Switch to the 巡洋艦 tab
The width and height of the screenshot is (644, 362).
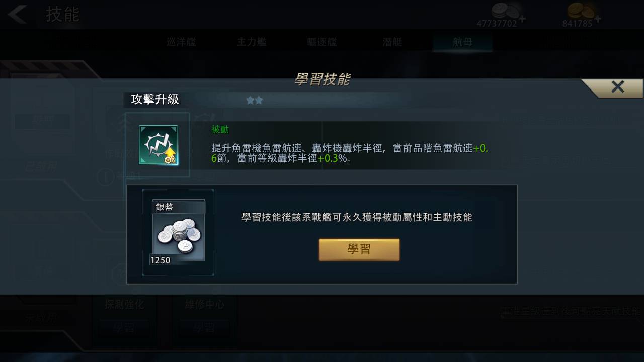(181, 42)
